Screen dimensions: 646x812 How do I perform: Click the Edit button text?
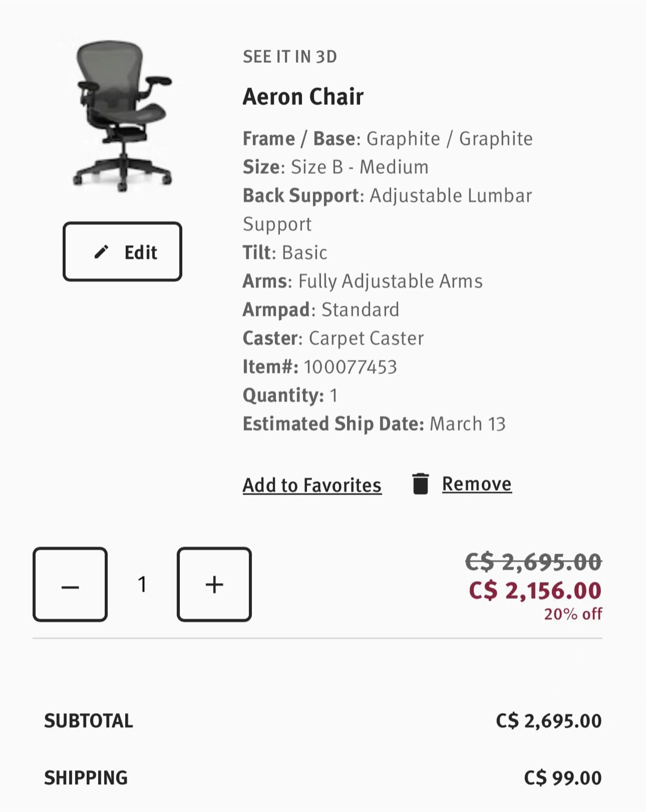(x=140, y=252)
